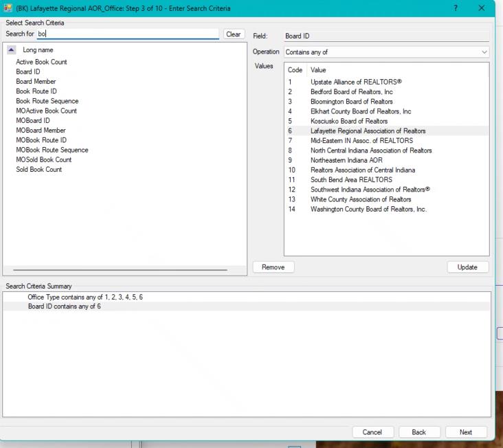This screenshot has height=448, width=503.
Task: Choose MOBoard ID from the list
Action: [33, 121]
